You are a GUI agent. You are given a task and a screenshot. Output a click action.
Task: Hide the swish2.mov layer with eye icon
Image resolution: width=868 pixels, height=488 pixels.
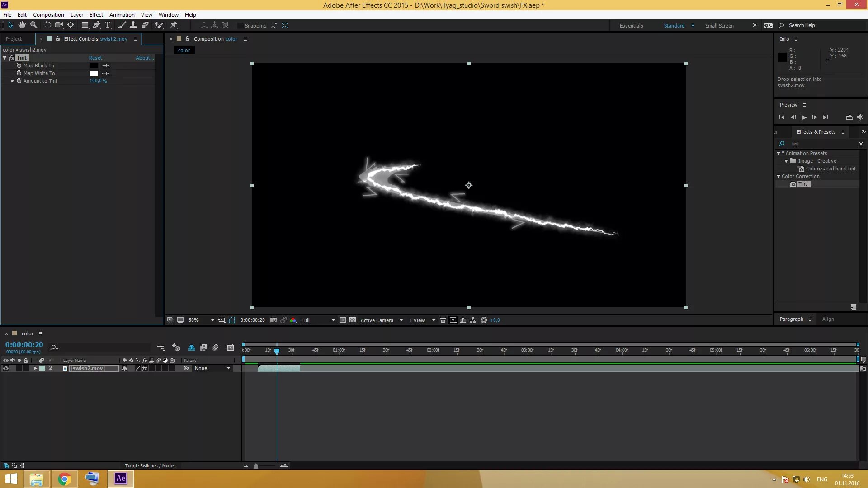(6, 368)
